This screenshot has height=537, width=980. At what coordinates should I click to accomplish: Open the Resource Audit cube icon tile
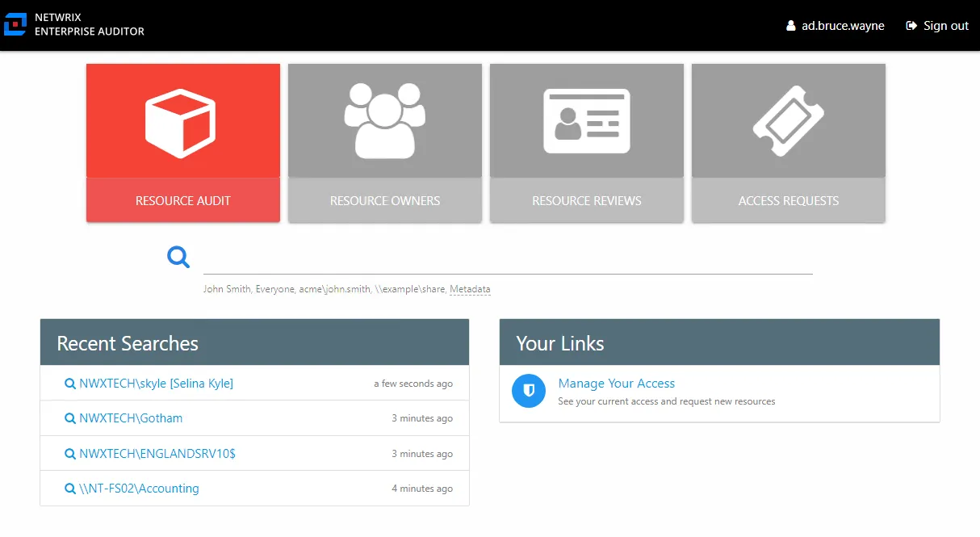point(183,121)
